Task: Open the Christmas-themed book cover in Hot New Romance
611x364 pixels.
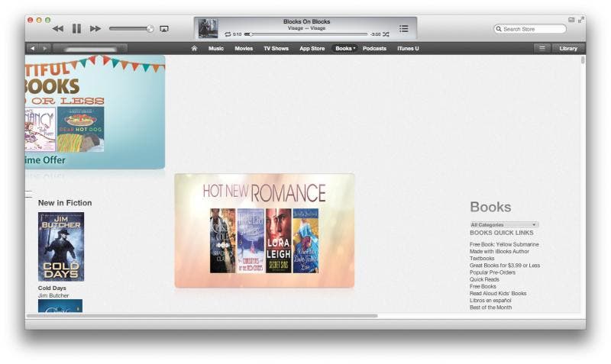Action: [251, 240]
